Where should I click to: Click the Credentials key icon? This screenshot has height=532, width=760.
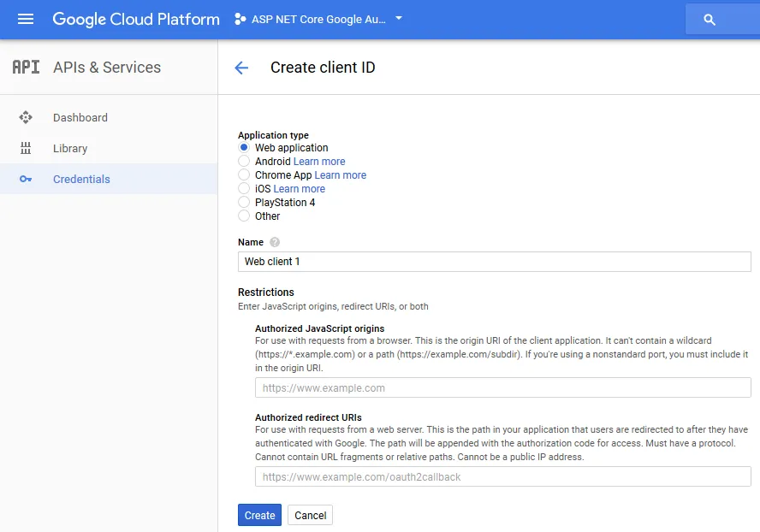coord(26,180)
